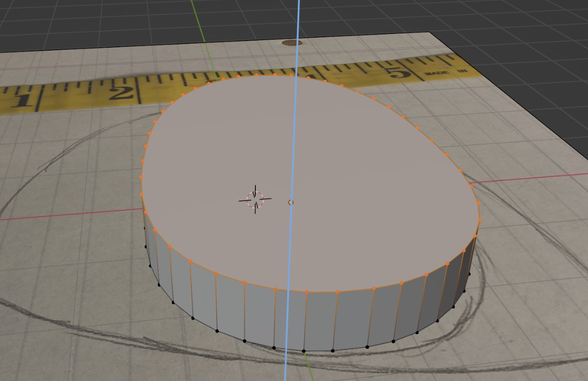Click the number 5 on the ruler image
The image size is (588, 381).
point(398,73)
